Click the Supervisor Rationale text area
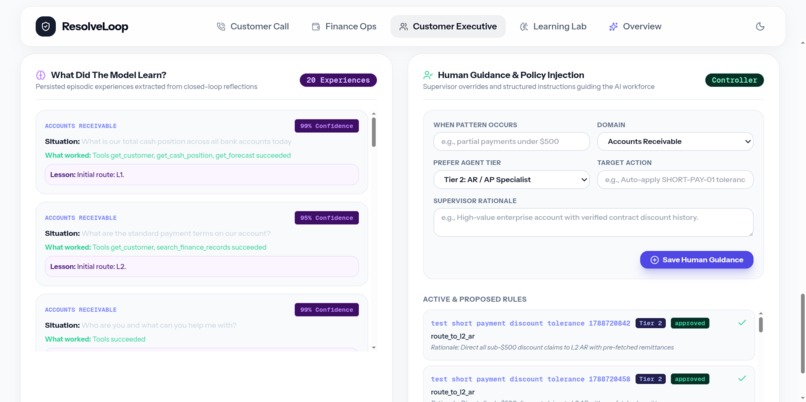This screenshot has height=402, width=806. [593, 222]
